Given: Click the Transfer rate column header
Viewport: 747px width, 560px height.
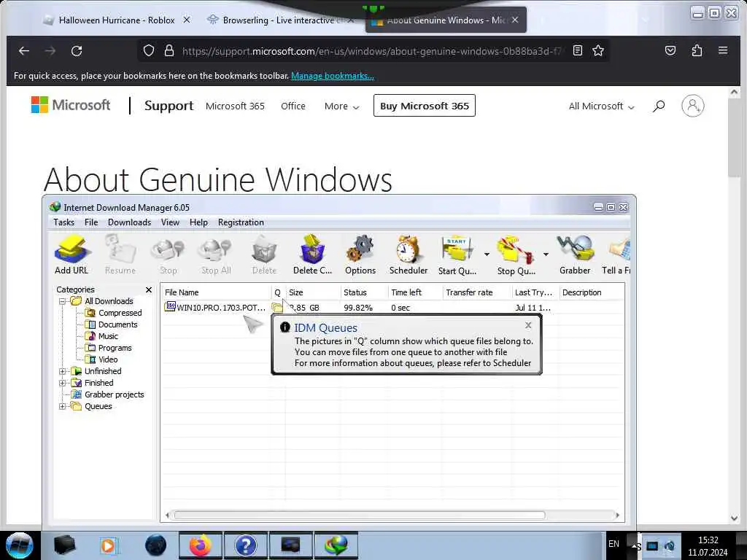Looking at the screenshot, I should (477, 292).
